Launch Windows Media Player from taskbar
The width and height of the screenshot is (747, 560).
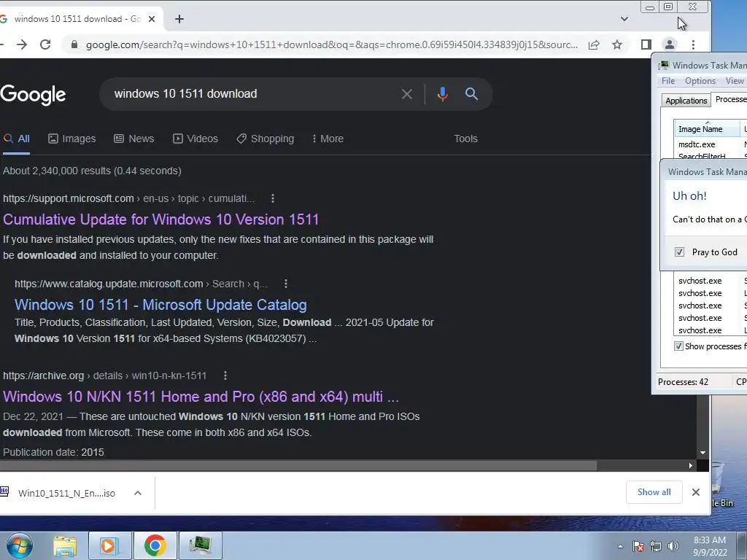point(109,545)
